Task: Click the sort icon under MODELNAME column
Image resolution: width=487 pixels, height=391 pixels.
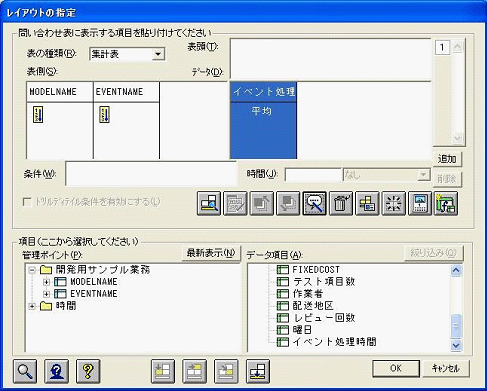Action: [38, 114]
